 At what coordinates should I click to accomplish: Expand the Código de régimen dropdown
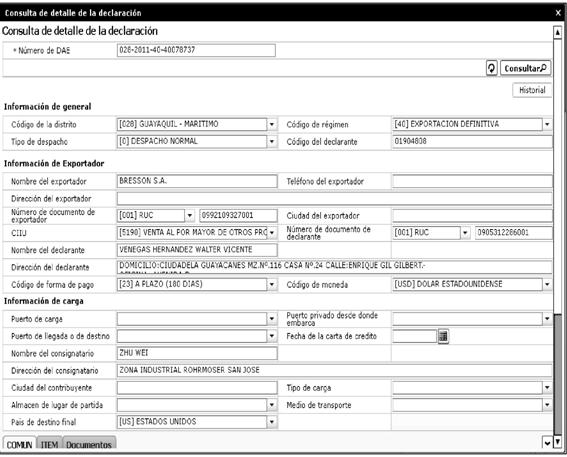(547, 124)
